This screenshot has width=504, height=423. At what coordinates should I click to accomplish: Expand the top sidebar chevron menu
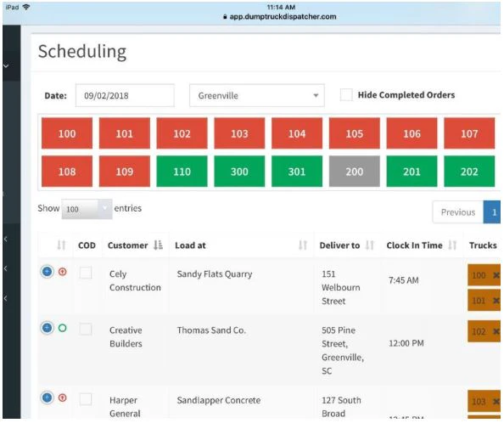[6, 66]
